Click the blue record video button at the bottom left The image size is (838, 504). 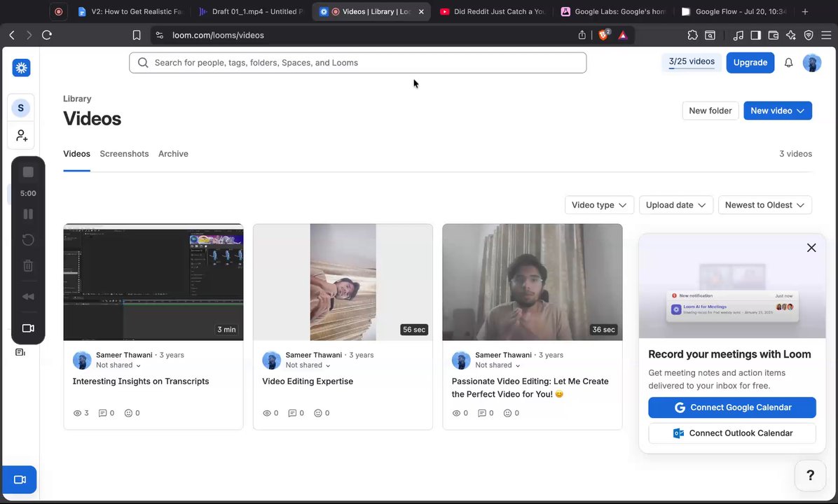click(20, 479)
